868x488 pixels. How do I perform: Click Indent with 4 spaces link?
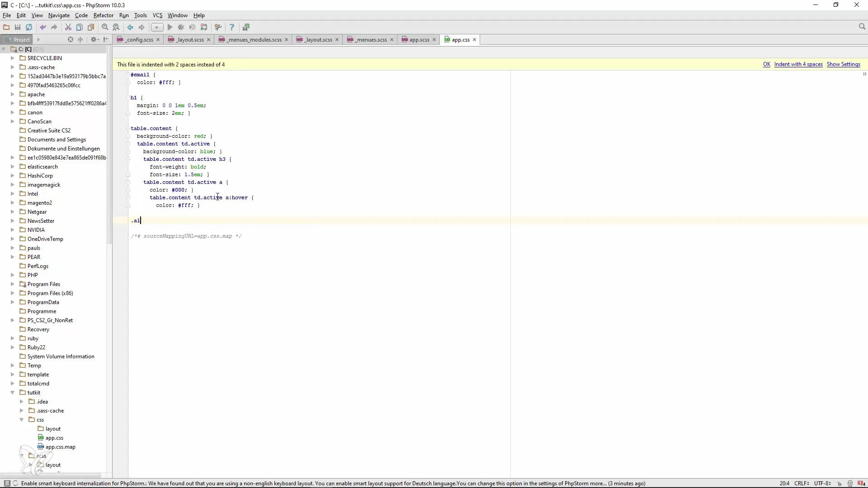pos(798,64)
